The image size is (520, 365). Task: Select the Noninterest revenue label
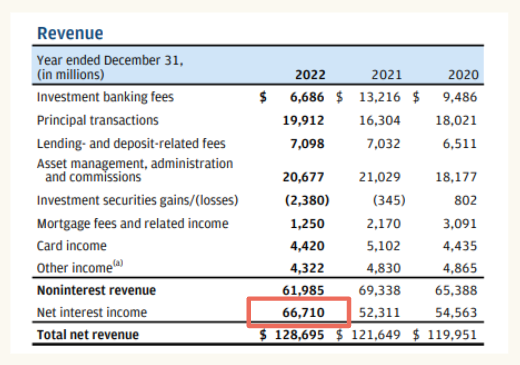[x=96, y=290]
